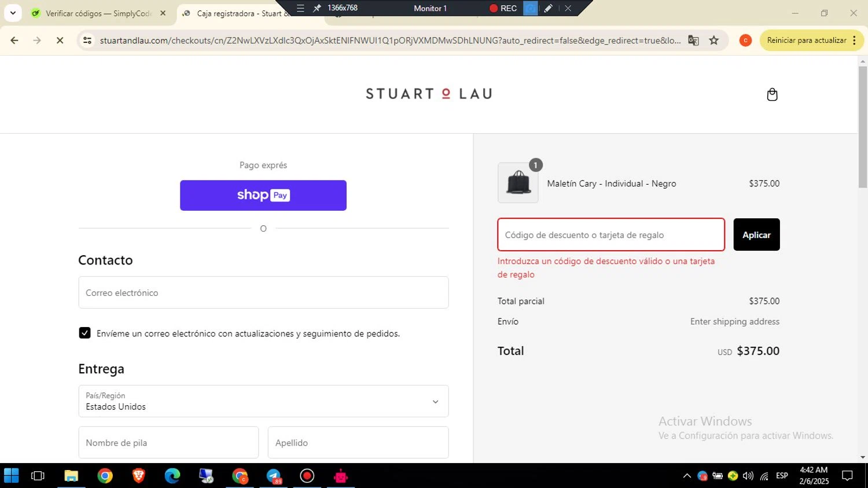
Task: Click the checkout URL in address bar
Action: point(390,40)
